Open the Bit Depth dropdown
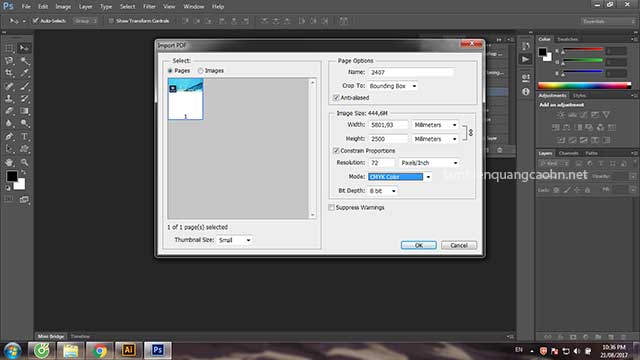This screenshot has height=360, width=640. pos(382,191)
